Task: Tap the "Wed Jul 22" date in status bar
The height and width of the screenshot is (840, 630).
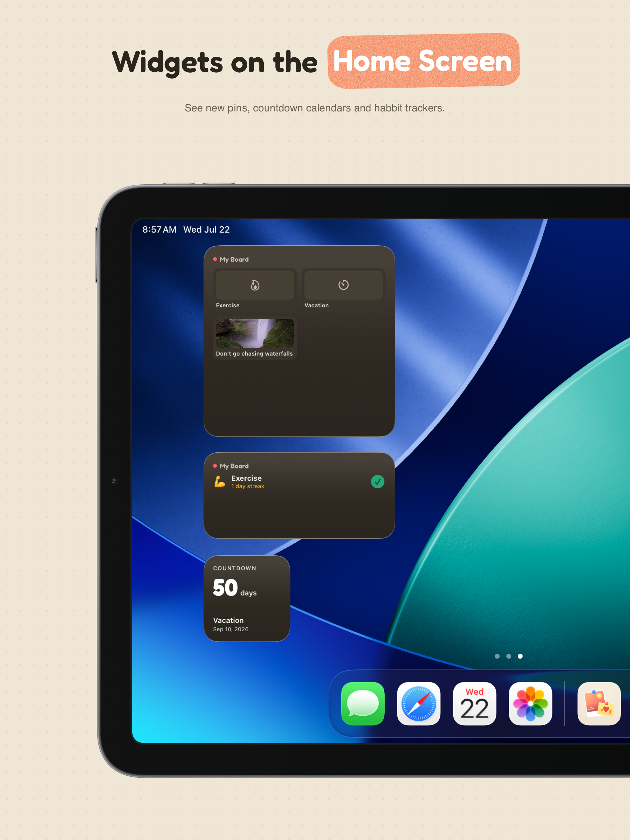Action: (207, 229)
